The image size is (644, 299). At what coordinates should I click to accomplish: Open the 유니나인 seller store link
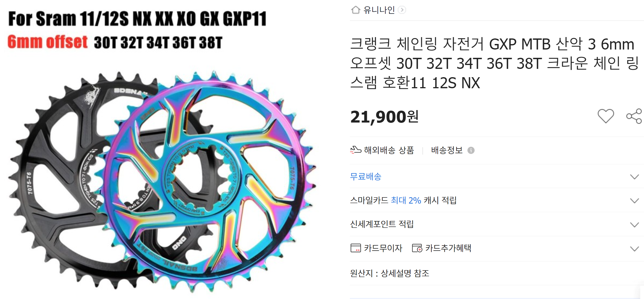[379, 10]
